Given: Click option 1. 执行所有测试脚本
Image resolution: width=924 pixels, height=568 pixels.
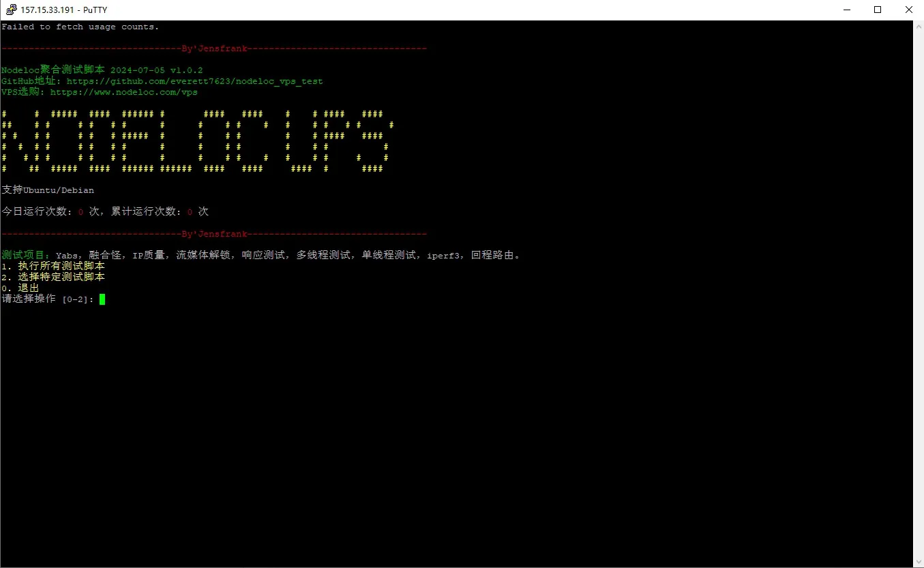Looking at the screenshot, I should click(53, 266).
